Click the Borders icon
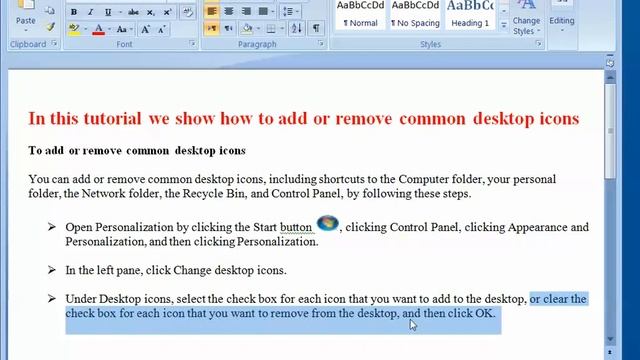 [x=271, y=29]
